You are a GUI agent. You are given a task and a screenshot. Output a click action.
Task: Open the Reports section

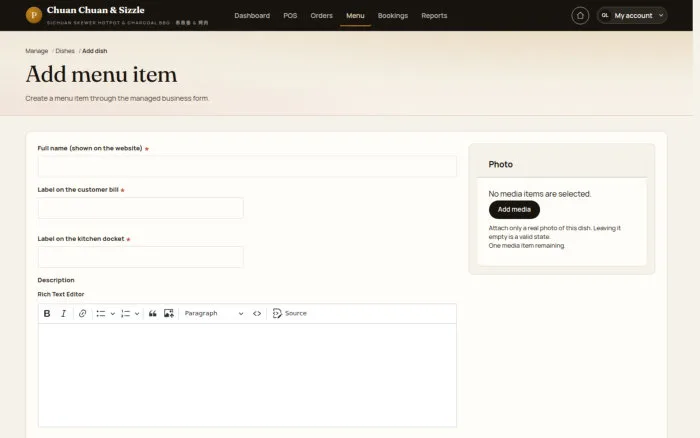(434, 16)
